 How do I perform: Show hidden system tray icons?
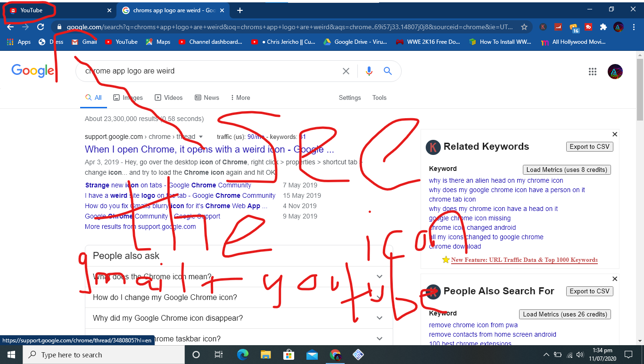[546, 355]
